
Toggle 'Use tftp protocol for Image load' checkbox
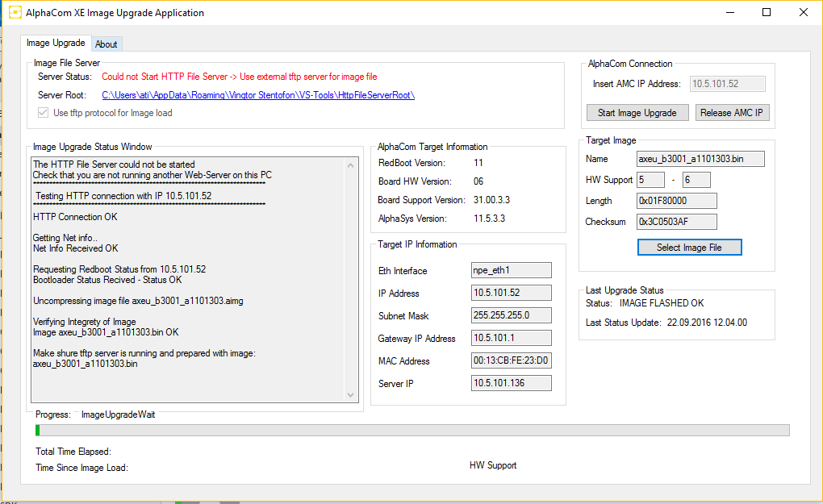click(x=44, y=113)
